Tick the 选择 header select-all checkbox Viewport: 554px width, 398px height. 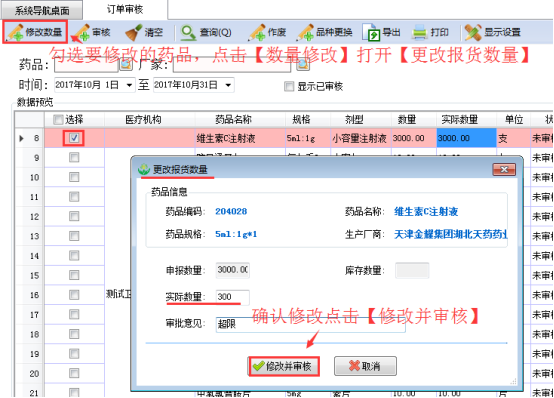[x=58, y=119]
